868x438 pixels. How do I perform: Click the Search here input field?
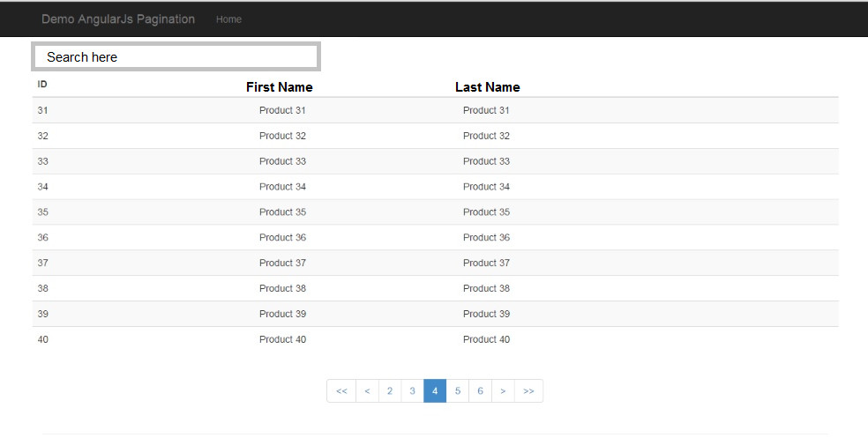(x=176, y=56)
